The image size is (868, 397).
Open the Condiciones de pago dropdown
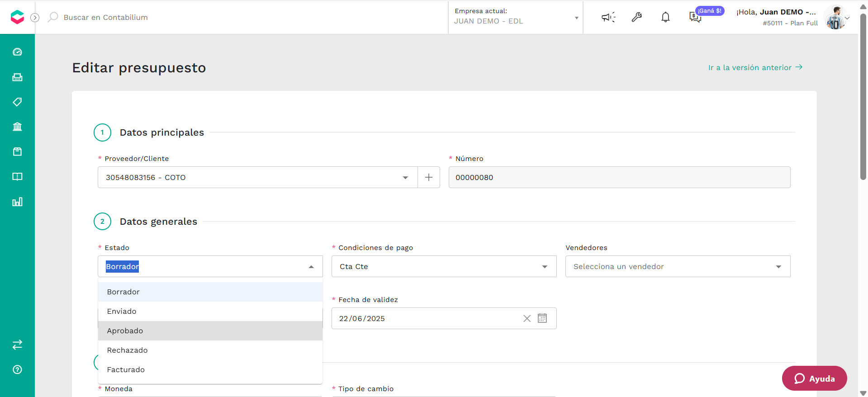tap(444, 266)
